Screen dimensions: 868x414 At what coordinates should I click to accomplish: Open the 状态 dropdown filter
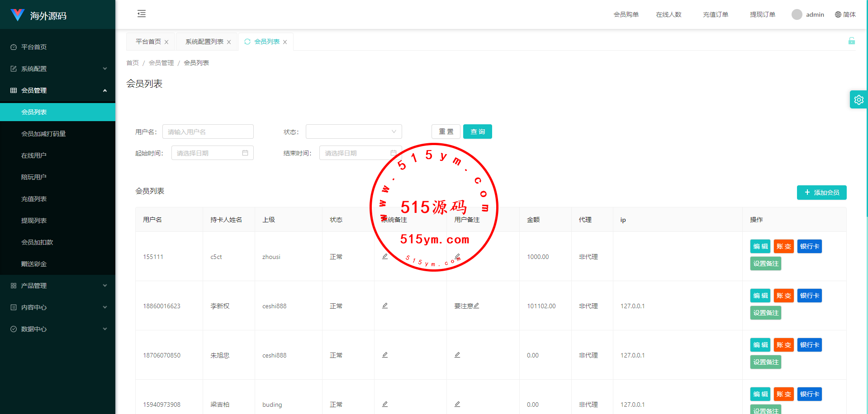[x=354, y=132]
